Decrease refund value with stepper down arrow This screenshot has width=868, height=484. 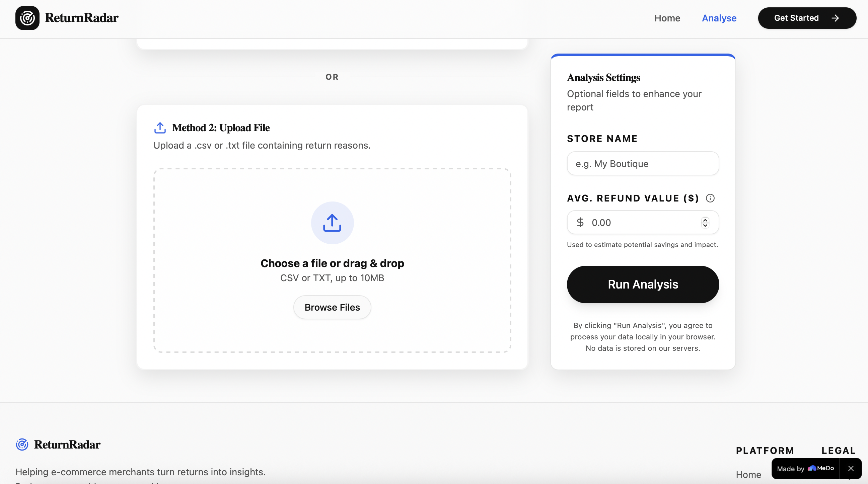pyautogui.click(x=705, y=225)
